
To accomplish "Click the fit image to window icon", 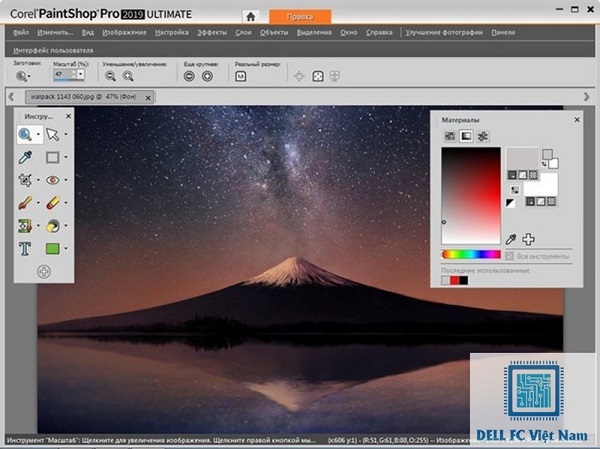I will [318, 76].
